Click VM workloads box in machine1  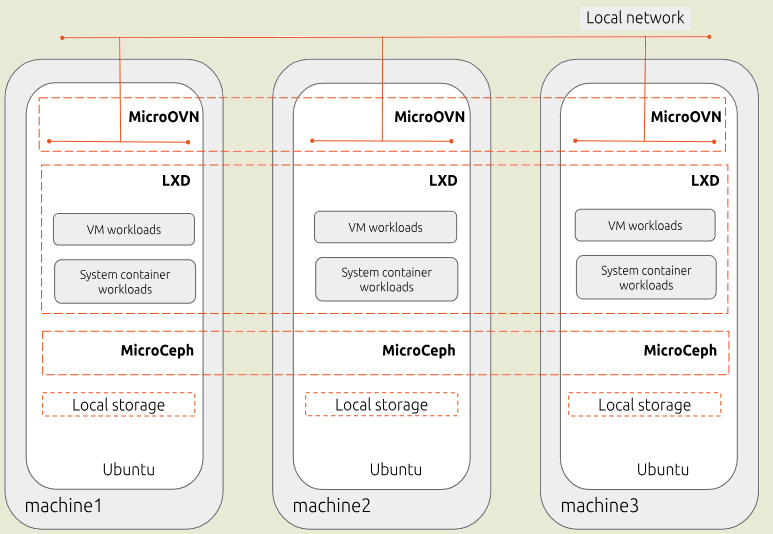coord(124,229)
